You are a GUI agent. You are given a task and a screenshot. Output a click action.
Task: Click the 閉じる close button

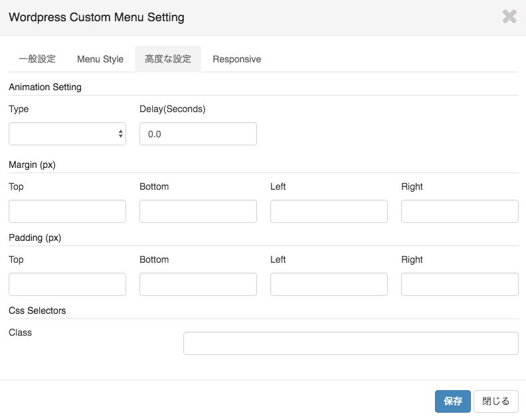pyautogui.click(x=496, y=401)
